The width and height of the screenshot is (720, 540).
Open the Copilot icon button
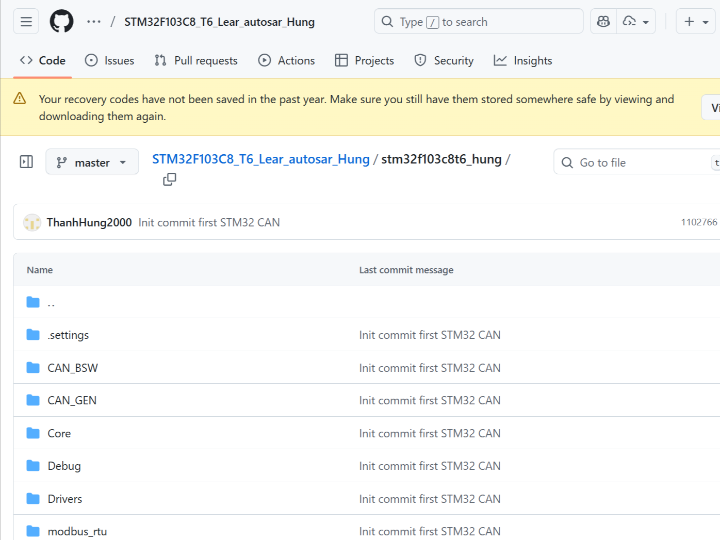(602, 21)
